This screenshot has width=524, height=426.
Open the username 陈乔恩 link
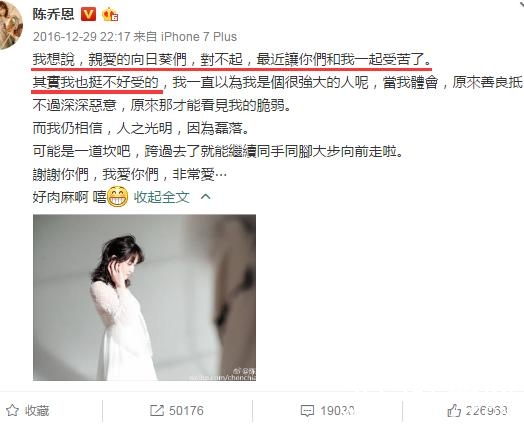coord(53,14)
